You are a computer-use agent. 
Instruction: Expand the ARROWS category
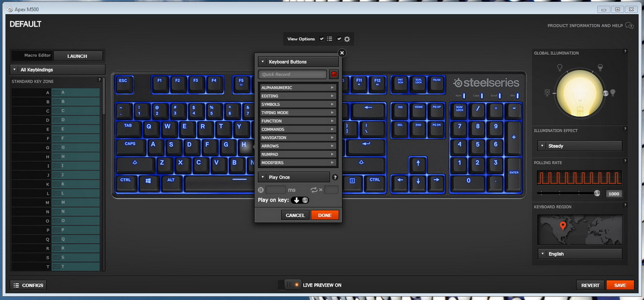[x=298, y=146]
